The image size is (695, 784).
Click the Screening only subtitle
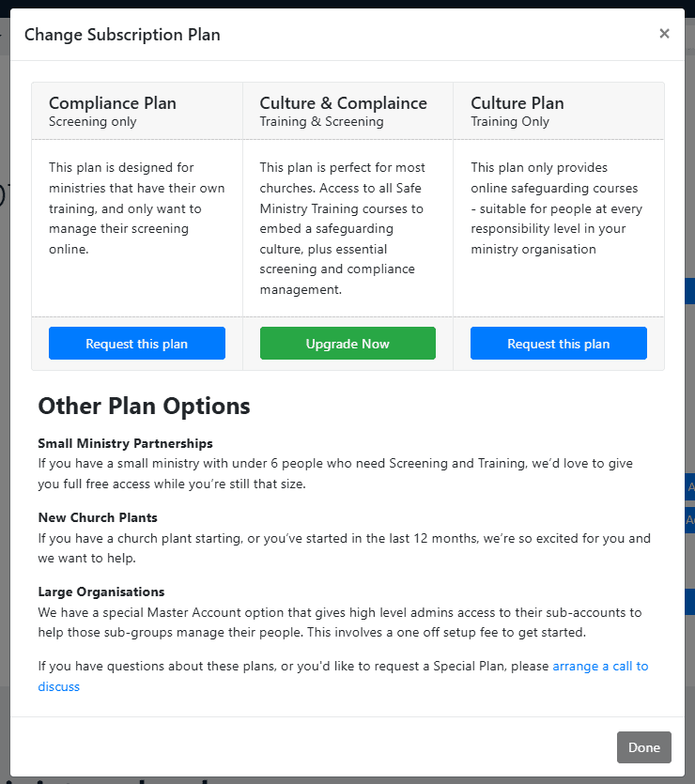pos(92,122)
